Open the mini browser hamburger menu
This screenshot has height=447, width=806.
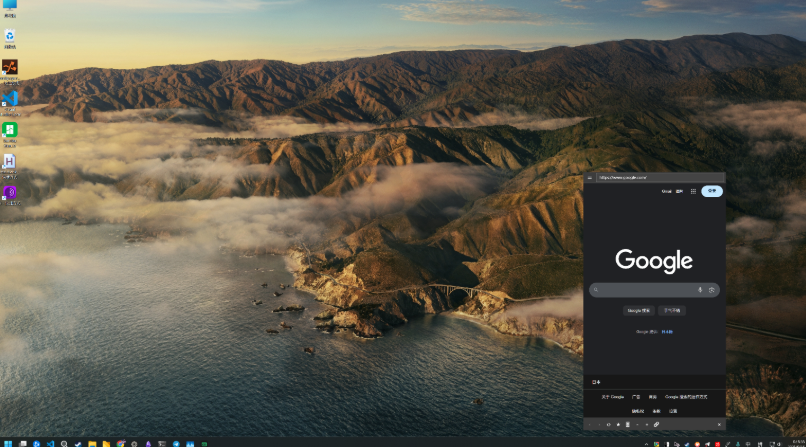pos(590,177)
